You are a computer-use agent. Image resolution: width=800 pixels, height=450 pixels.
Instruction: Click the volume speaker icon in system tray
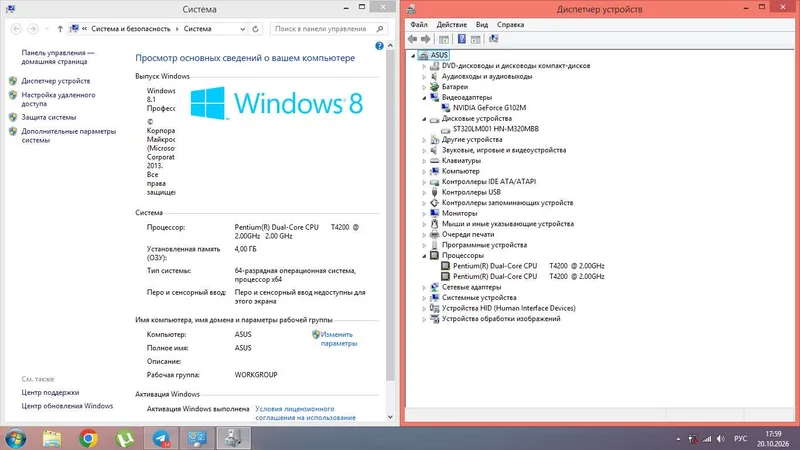[721, 439]
